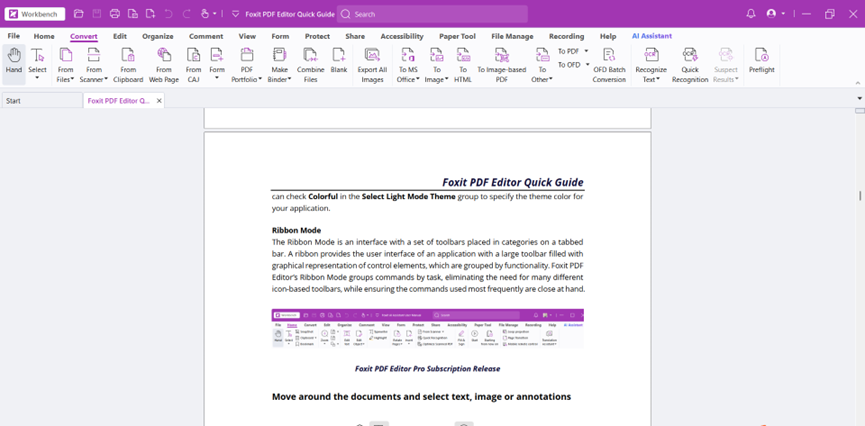Open the To PDF dropdown
The image size is (865, 426).
coord(572,50)
